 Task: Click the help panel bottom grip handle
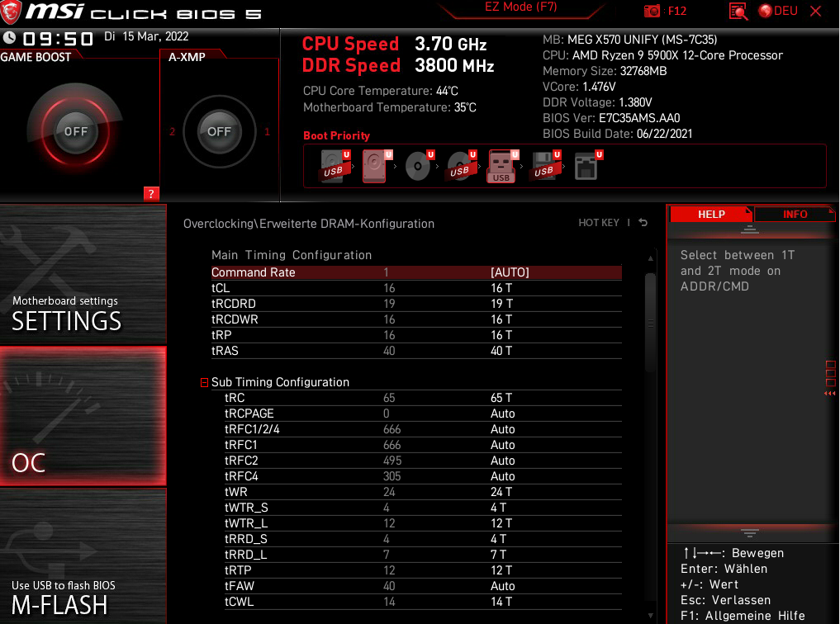pyautogui.click(x=749, y=532)
